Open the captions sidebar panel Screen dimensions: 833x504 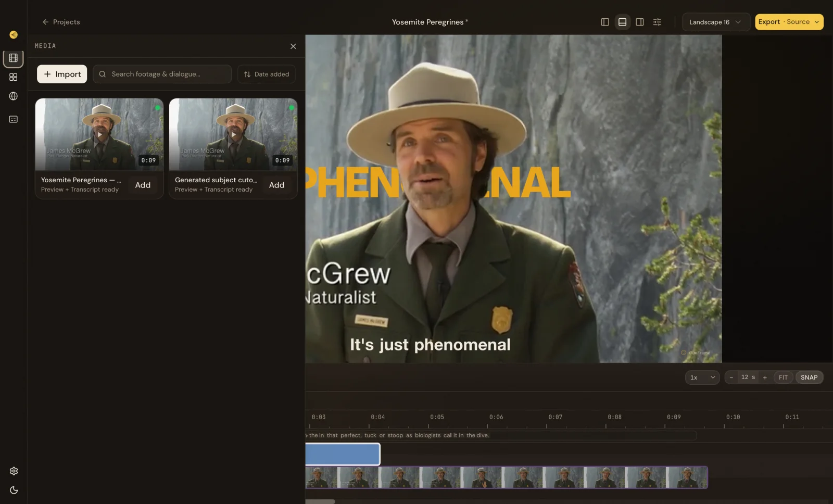14,119
